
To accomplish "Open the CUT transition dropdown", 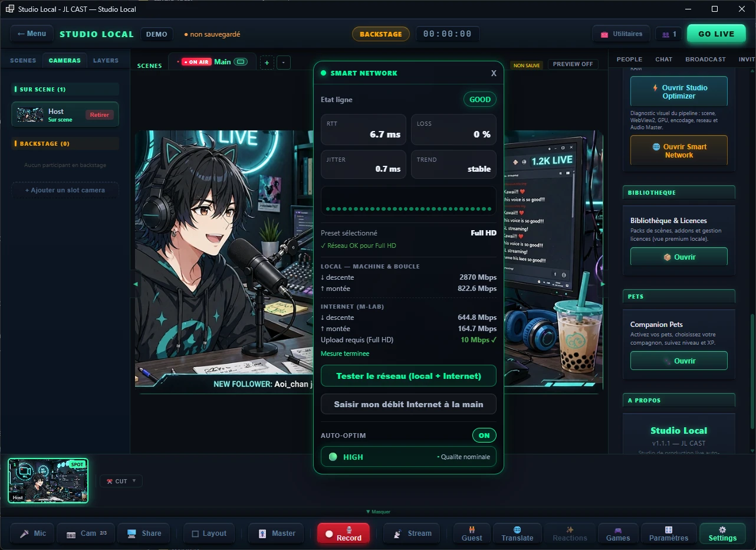I will tap(121, 481).
